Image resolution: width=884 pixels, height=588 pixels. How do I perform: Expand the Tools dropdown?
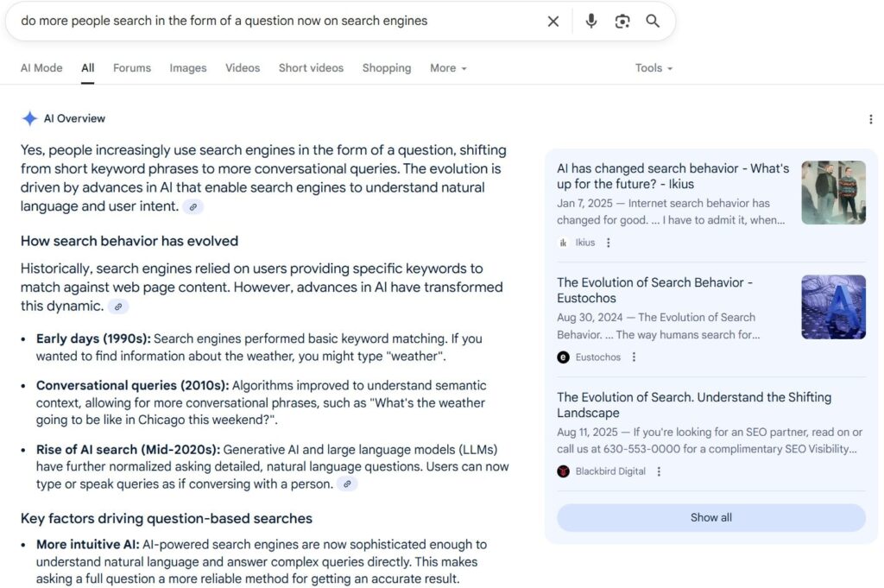pyautogui.click(x=654, y=68)
